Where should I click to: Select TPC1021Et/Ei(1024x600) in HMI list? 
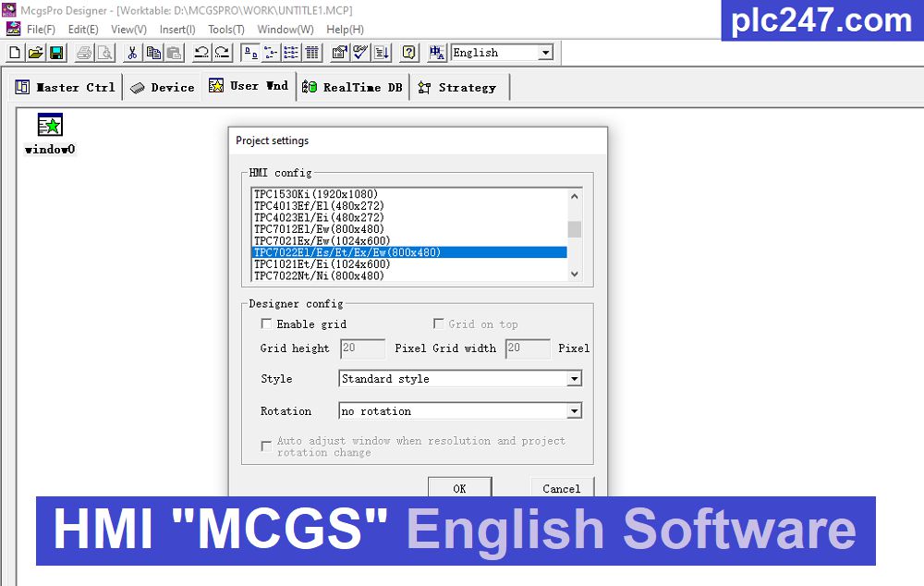pyautogui.click(x=409, y=264)
